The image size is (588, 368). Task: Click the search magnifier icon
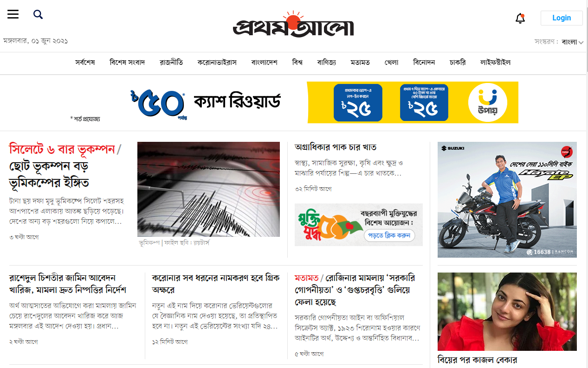[x=38, y=14]
